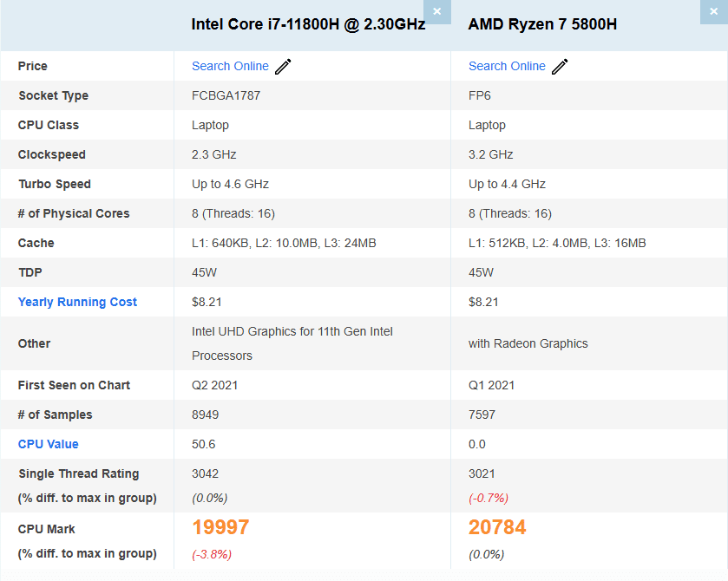Screen dimensions: 728x581
Task: Remove the Intel Core i7-11800H column
Action: tap(436, 11)
